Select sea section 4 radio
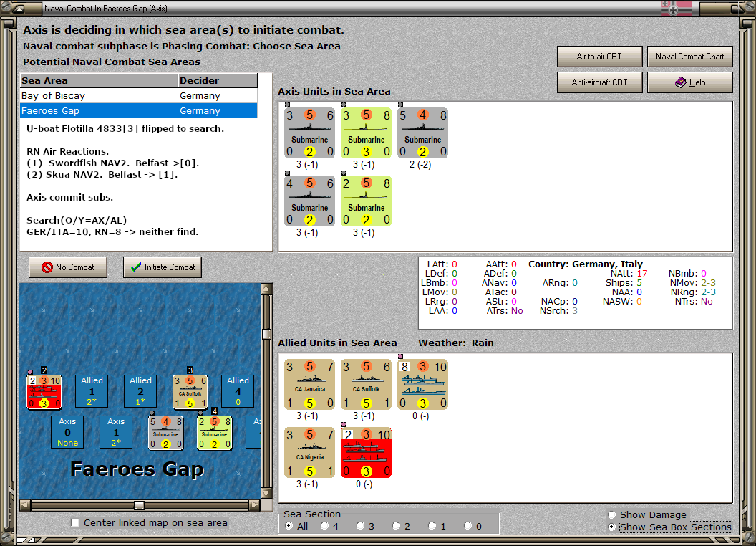The width and height of the screenshot is (756, 546). (324, 526)
